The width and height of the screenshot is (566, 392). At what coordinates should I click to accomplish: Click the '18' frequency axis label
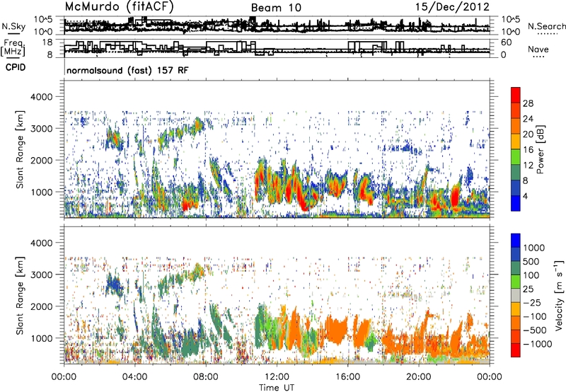coord(47,42)
